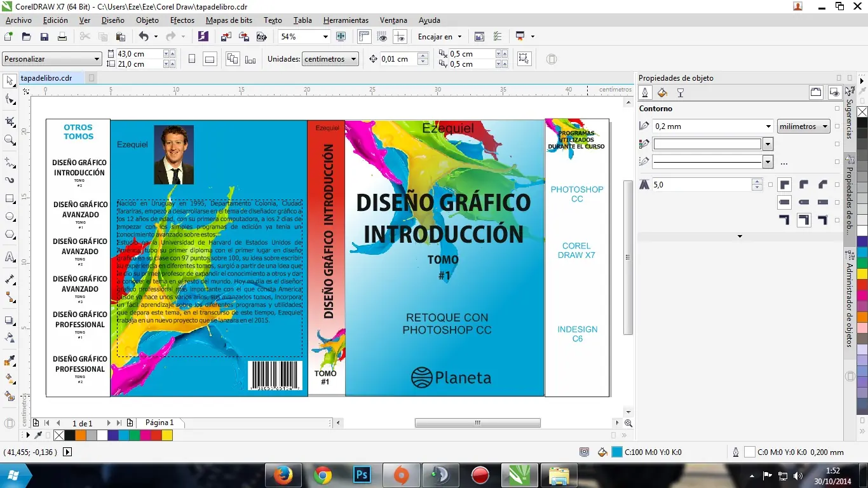Open the Unidades centímetros dropdown
Screen dimensions: 868x488
coord(330,59)
